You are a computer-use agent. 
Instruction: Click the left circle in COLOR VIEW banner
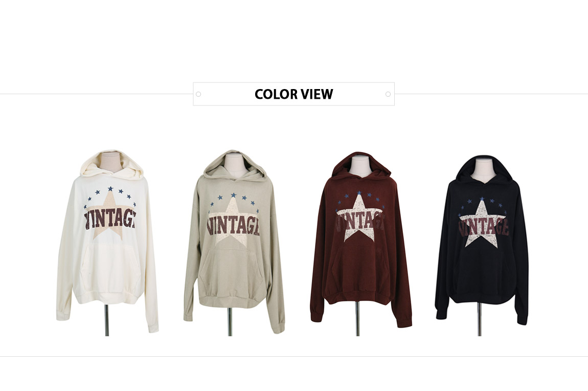[198, 94]
